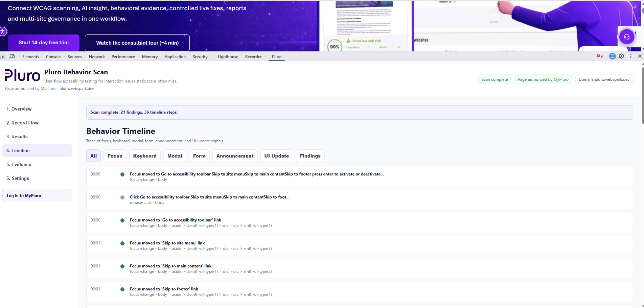The image size is (644, 308).
Task: Open the DevTools settings gear
Action: pos(621,56)
